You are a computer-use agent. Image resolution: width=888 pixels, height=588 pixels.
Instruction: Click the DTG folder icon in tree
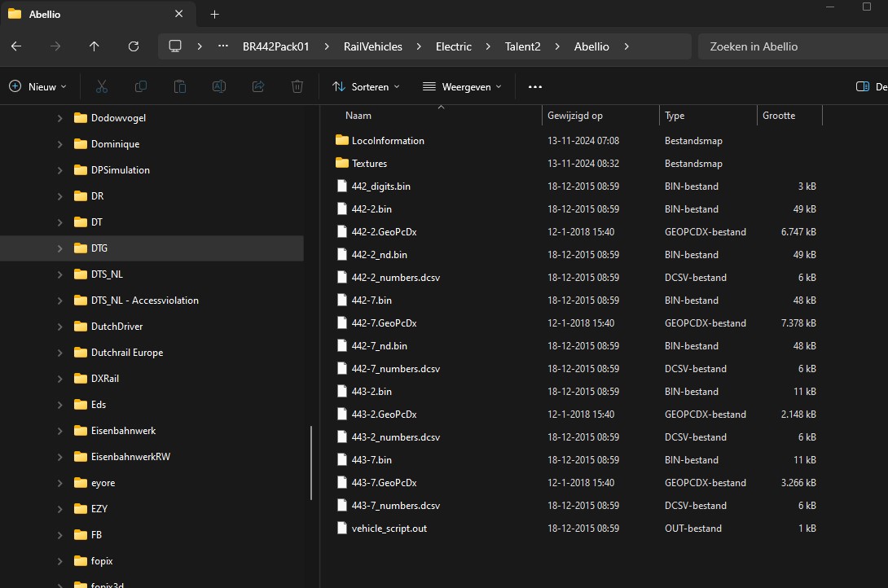pyautogui.click(x=81, y=248)
